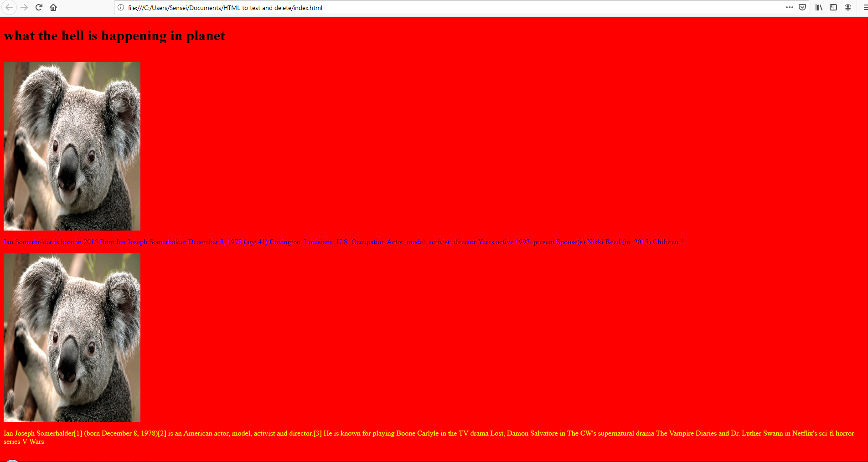Expand the page actions three-dot menu
868x462 pixels.
coord(790,7)
